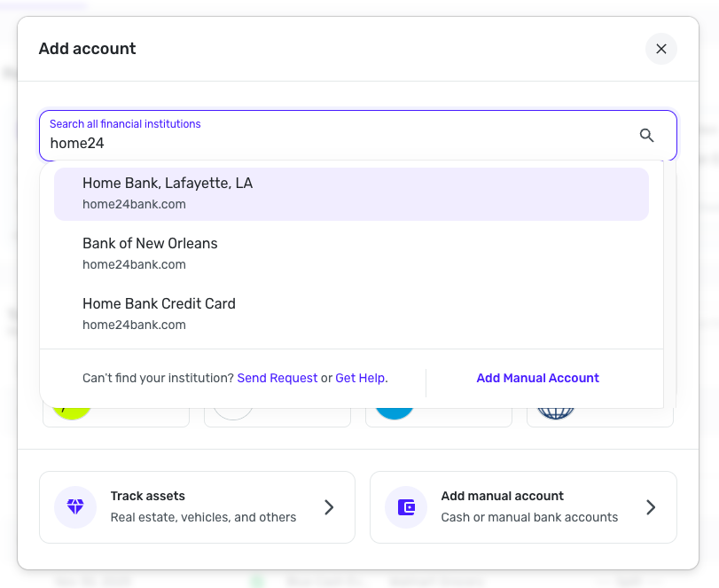Image resolution: width=719 pixels, height=588 pixels.
Task: Click the magnifying glass search icon
Action: 646,135
